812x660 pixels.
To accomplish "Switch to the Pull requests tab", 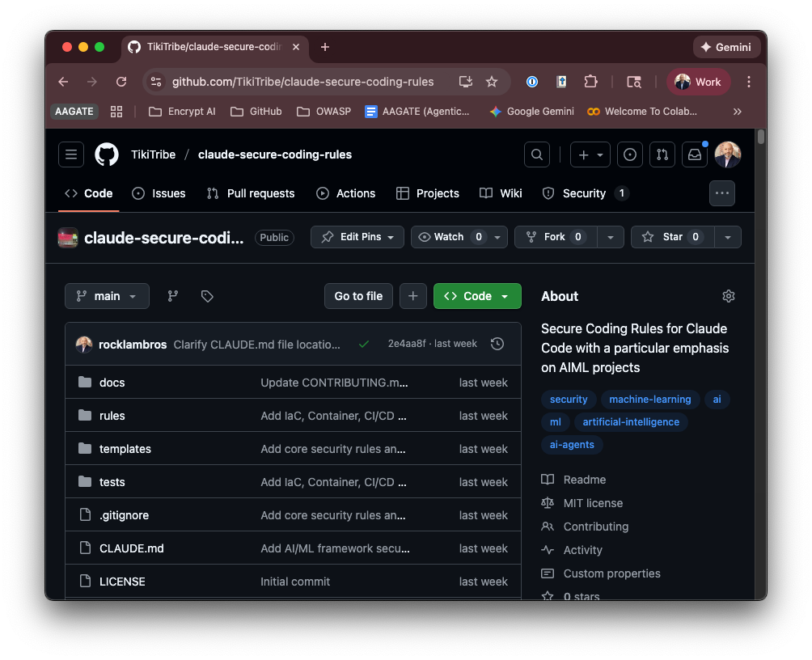I will (251, 193).
